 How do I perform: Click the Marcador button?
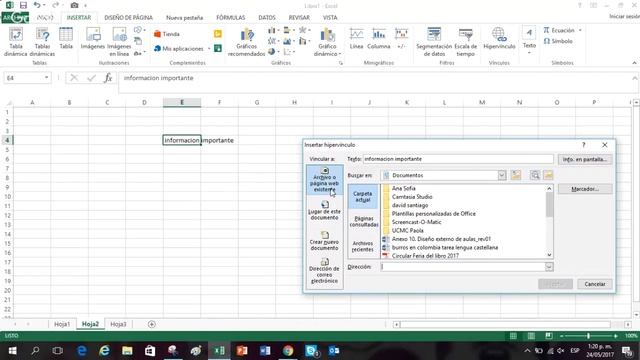[585, 189]
